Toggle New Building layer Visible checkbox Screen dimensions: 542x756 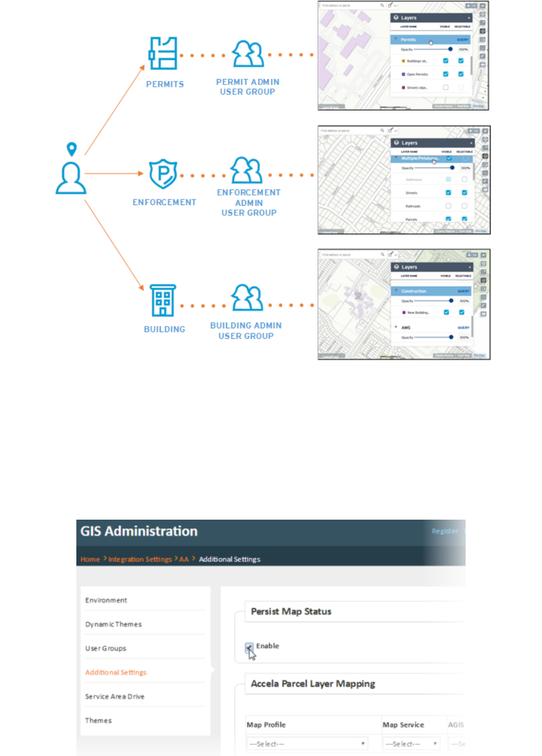(446, 312)
